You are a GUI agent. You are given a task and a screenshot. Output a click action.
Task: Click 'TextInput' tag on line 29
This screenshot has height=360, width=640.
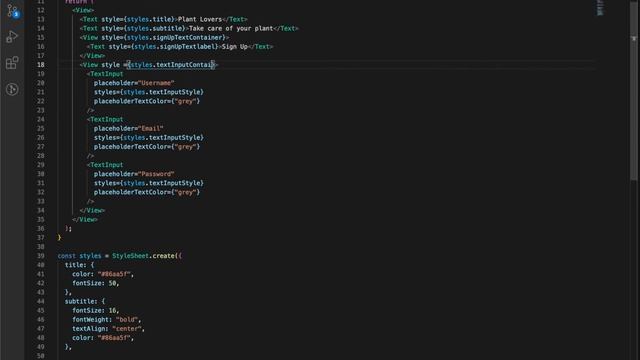tap(107, 165)
